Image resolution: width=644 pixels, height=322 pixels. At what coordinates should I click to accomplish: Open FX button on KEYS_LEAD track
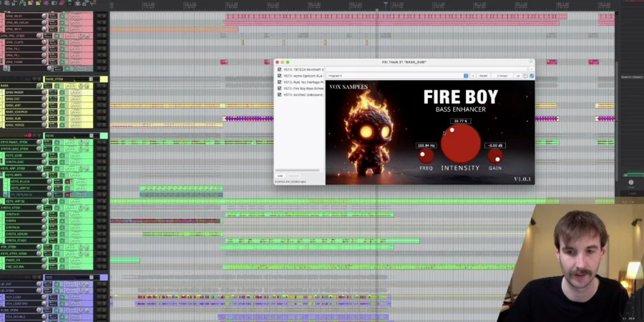(62, 155)
